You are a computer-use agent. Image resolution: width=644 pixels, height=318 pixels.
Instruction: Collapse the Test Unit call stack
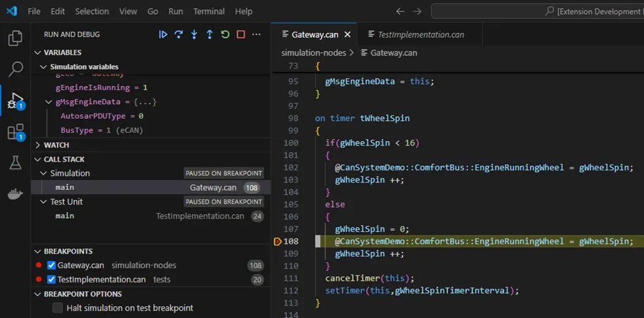click(44, 202)
